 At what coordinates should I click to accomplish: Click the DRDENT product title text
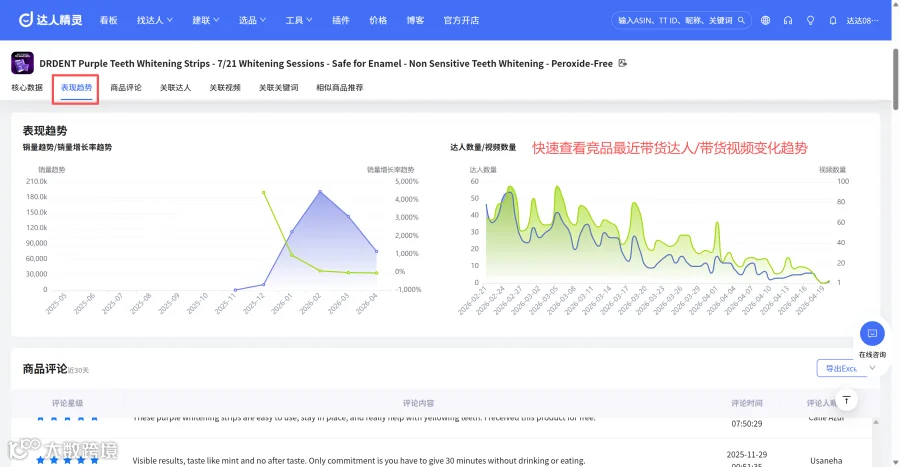pos(326,63)
